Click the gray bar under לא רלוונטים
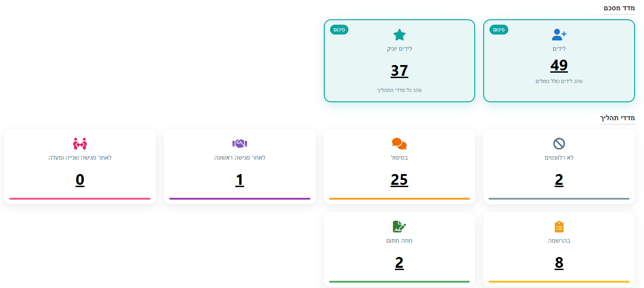 point(559,199)
